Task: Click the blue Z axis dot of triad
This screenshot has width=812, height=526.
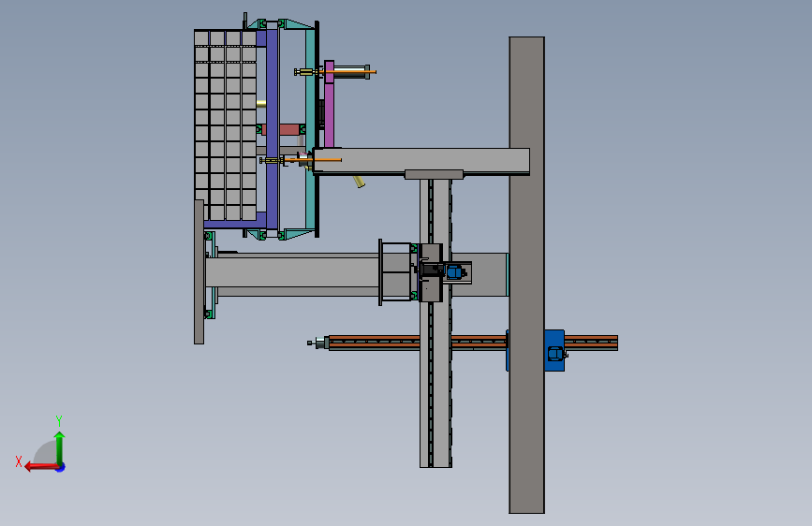Action: click(x=61, y=467)
